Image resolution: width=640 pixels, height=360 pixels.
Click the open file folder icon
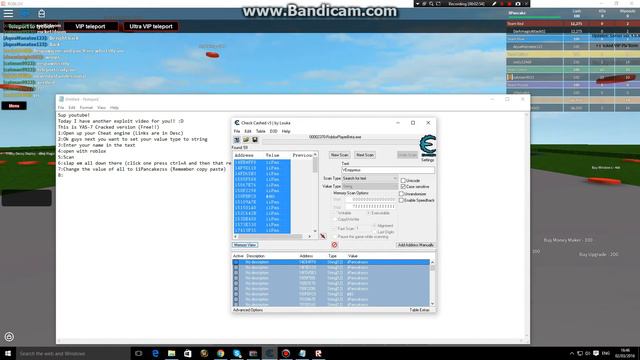(246, 140)
